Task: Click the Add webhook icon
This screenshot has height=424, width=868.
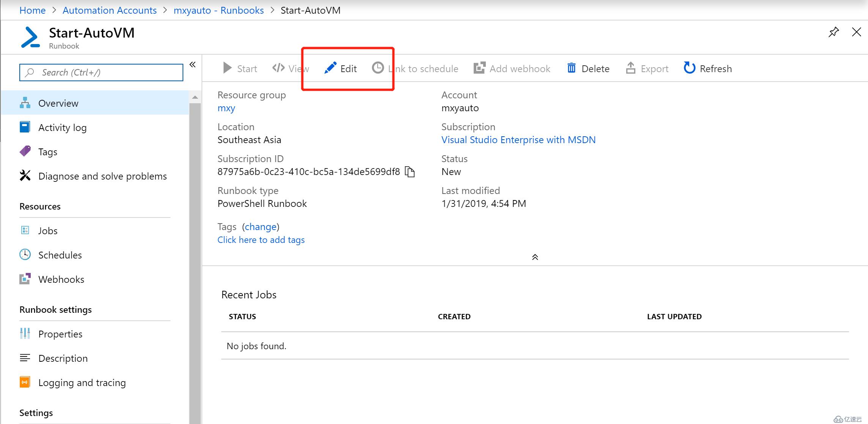Action: pyautogui.click(x=479, y=68)
